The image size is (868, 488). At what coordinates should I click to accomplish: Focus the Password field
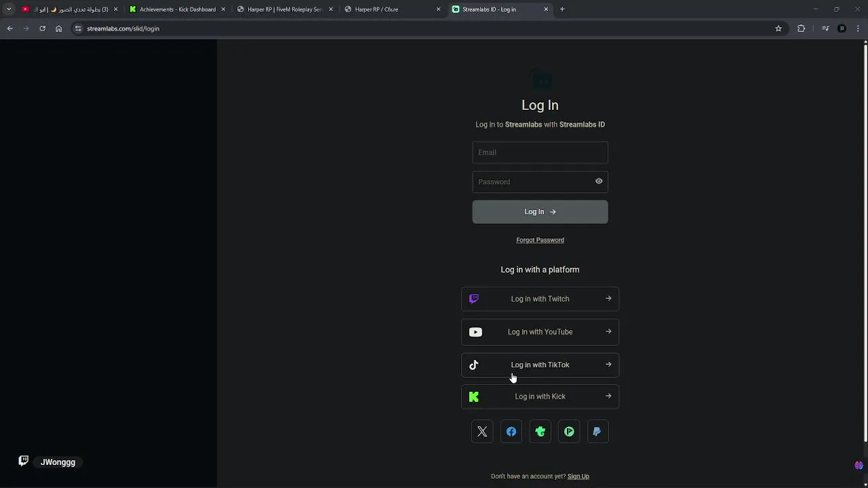coord(540,182)
